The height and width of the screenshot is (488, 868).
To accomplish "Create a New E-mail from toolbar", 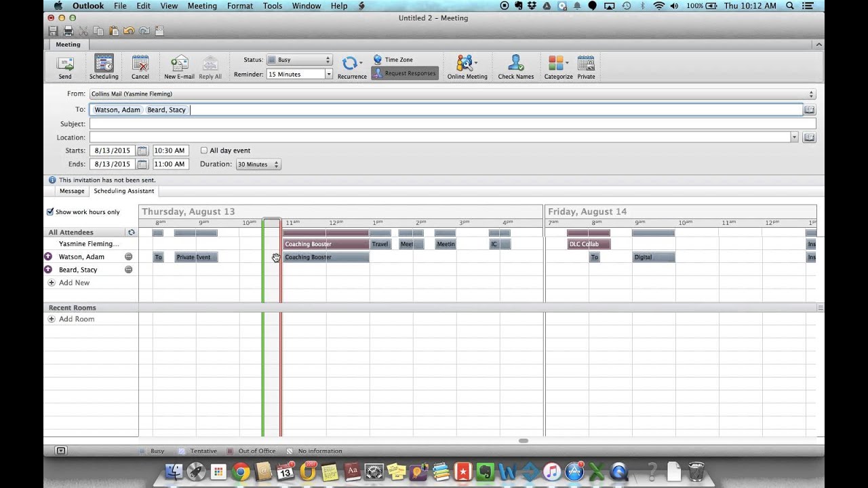I will coord(179,67).
